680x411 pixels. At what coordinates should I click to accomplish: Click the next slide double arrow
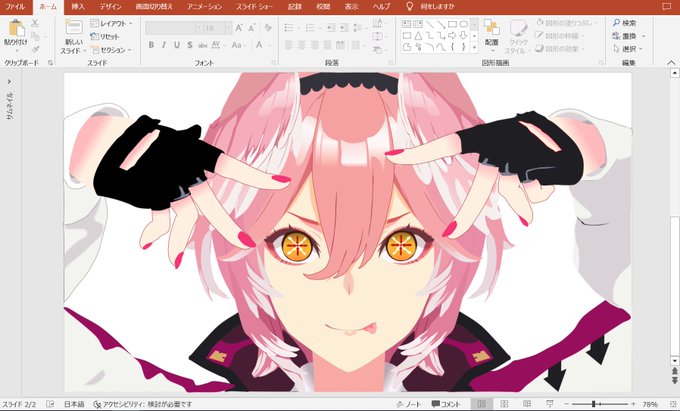(x=675, y=381)
